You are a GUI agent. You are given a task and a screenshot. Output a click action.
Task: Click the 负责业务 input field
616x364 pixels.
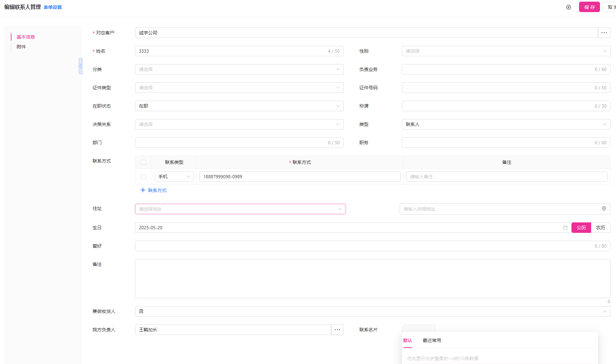click(x=506, y=69)
